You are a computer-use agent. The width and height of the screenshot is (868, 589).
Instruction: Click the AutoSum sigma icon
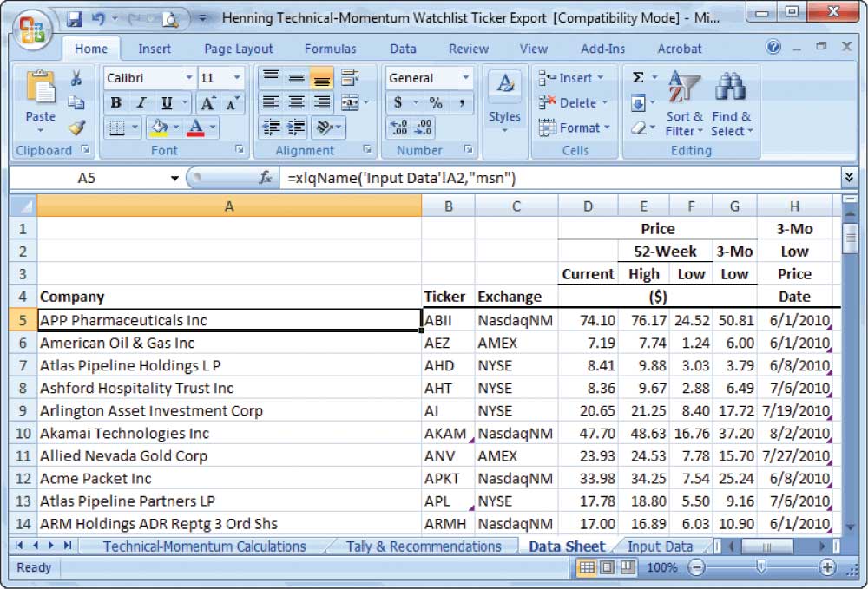click(x=638, y=78)
